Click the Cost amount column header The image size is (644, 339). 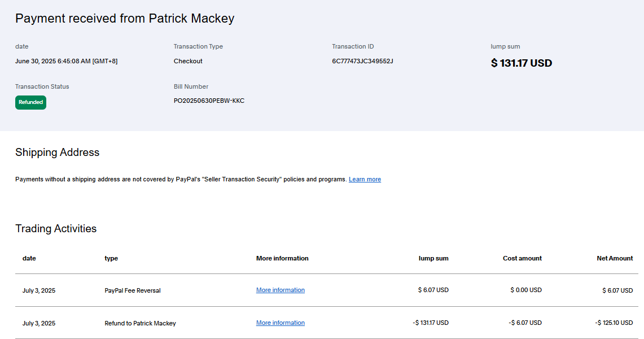pyautogui.click(x=522, y=258)
